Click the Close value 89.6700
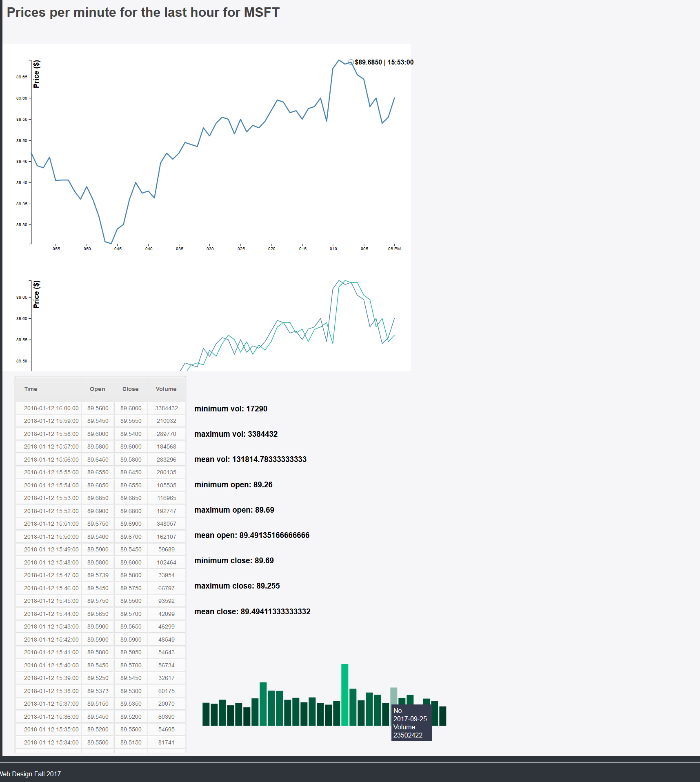Image resolution: width=700 pixels, height=782 pixels. click(x=131, y=537)
